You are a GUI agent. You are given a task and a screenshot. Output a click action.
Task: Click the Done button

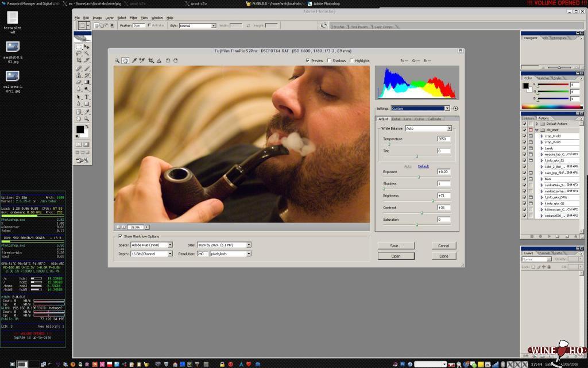444,256
